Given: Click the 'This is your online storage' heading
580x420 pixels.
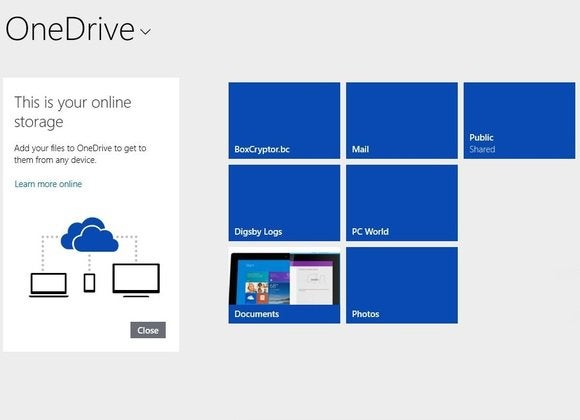Looking at the screenshot, I should click(x=72, y=112).
